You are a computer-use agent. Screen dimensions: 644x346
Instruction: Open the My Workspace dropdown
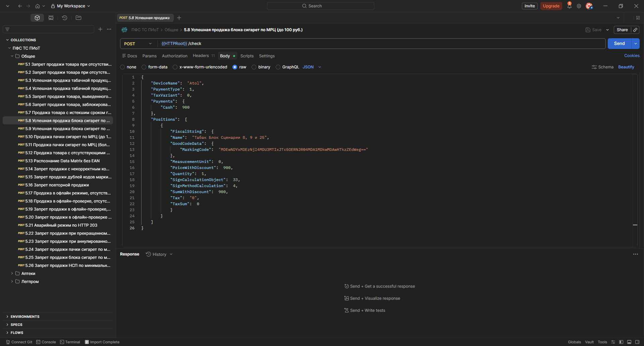point(70,6)
